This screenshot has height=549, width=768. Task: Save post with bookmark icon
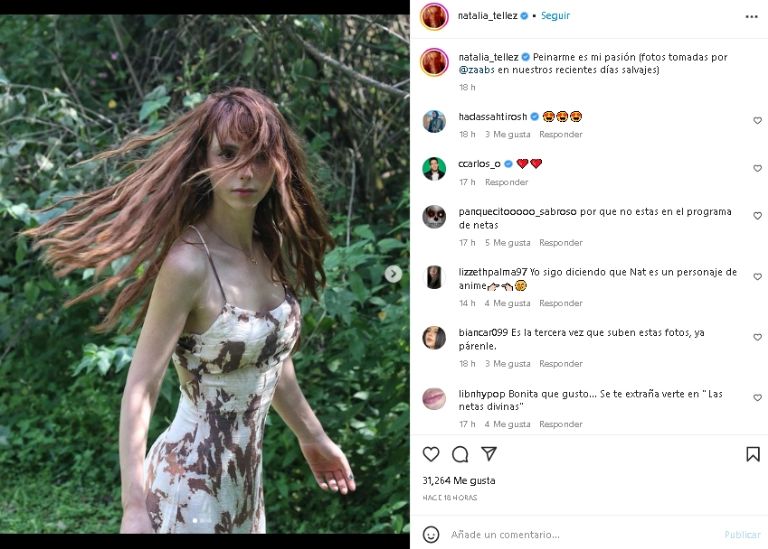[752, 454]
